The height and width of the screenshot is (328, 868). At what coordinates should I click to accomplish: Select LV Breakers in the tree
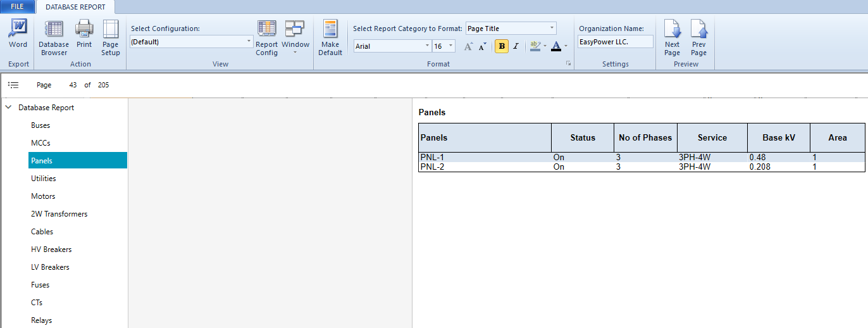click(50, 267)
